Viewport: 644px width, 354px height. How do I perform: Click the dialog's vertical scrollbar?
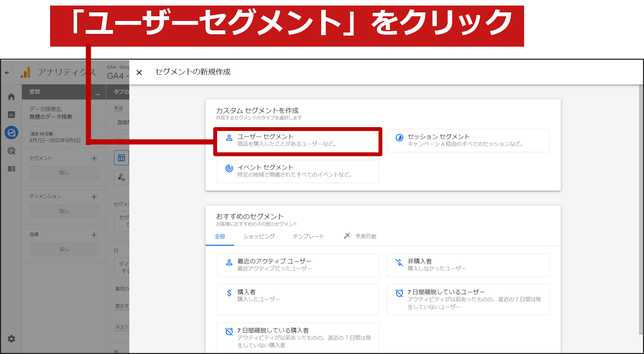(641, 210)
